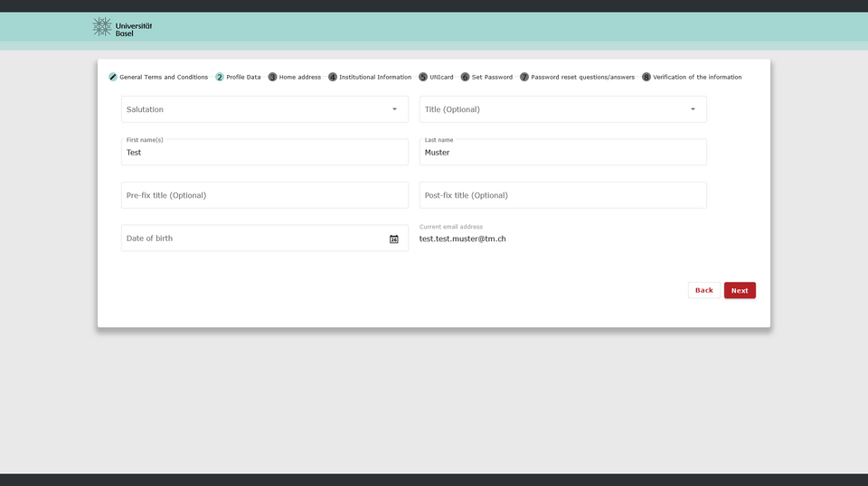Select the Password reset questions/answers step

[582, 78]
